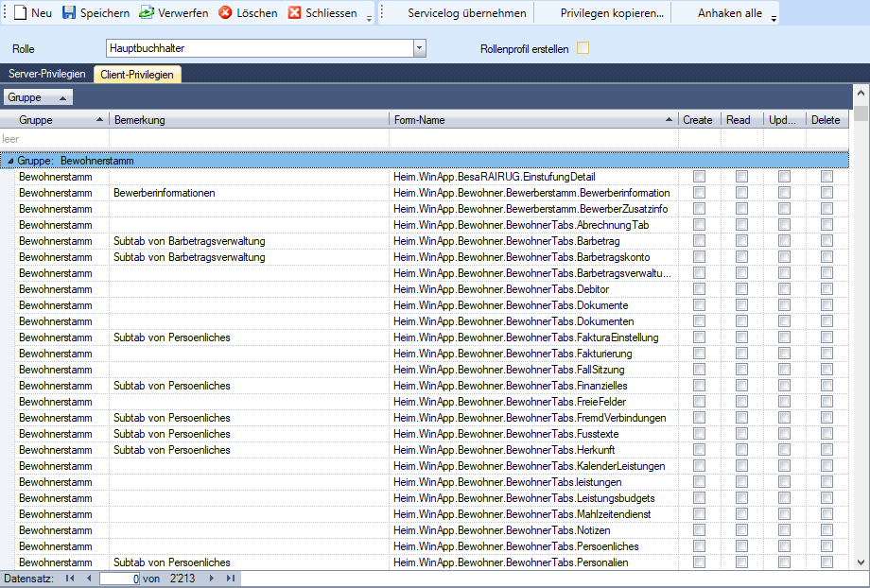Screen dimensions: 870x588
Task: Save with the Speichern disk icon
Action: pos(69,13)
